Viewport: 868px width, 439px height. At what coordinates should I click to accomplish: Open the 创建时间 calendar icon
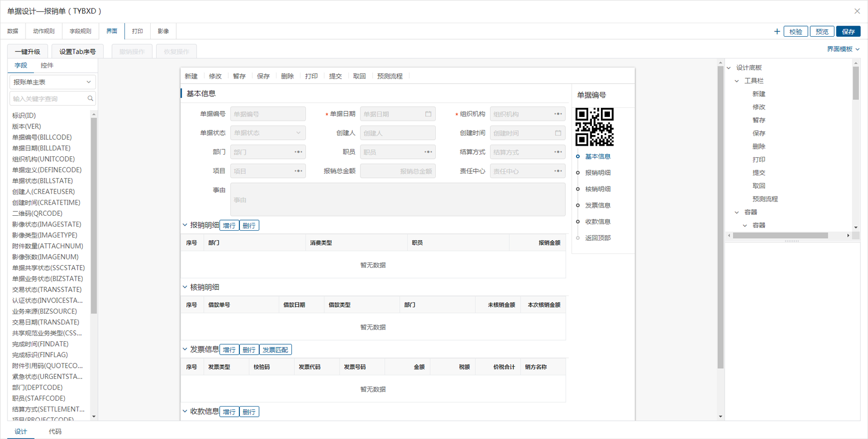(x=558, y=133)
